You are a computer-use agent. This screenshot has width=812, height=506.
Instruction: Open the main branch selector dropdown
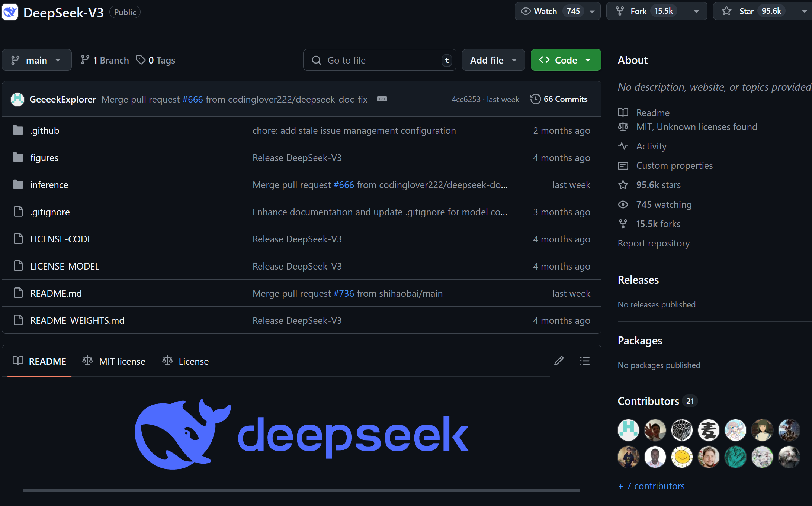tap(36, 60)
